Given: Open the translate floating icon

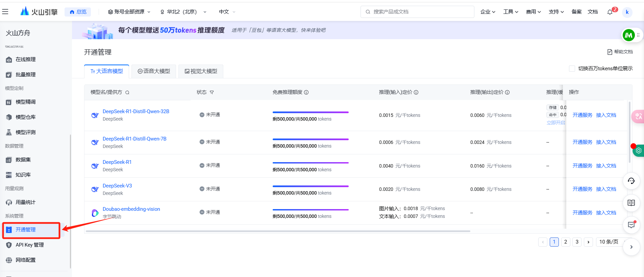Looking at the screenshot, I should tap(638, 117).
